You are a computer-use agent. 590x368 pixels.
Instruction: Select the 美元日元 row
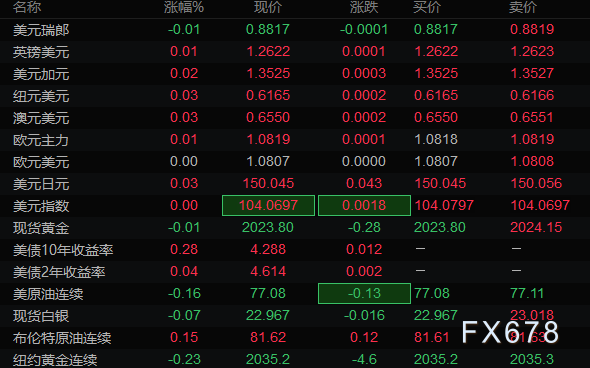tap(295, 184)
